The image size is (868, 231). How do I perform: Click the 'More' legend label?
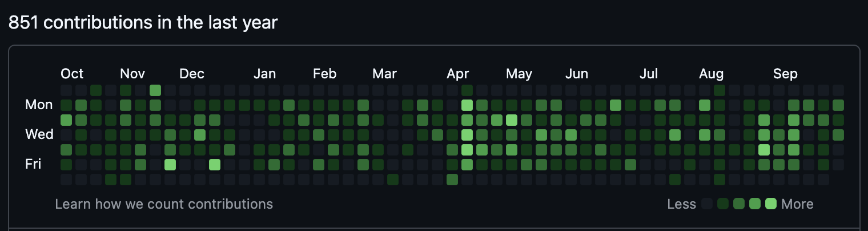coord(797,204)
